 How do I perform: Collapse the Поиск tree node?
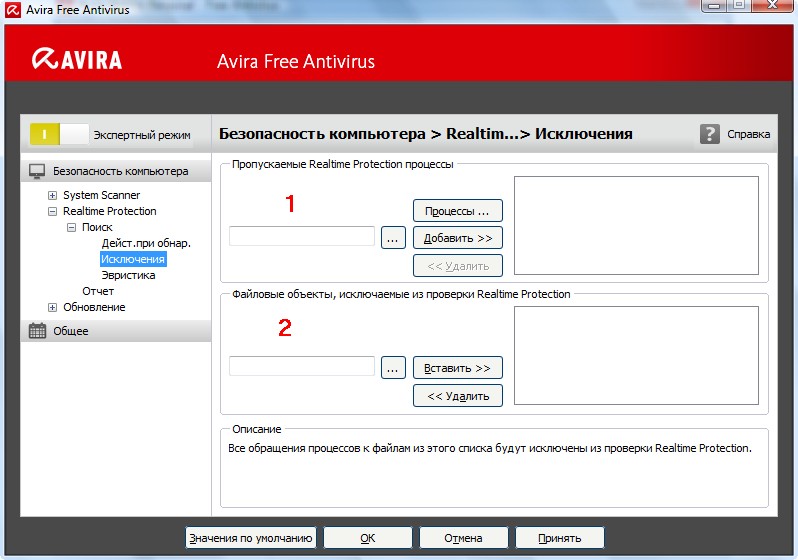(x=72, y=228)
